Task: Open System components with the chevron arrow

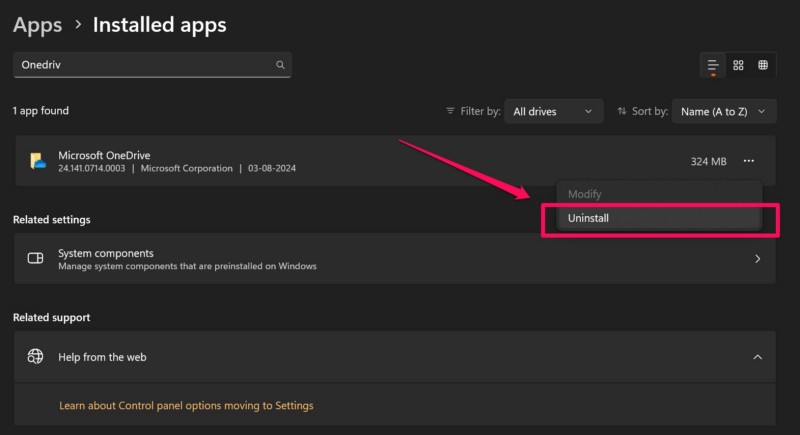Action: [757, 259]
